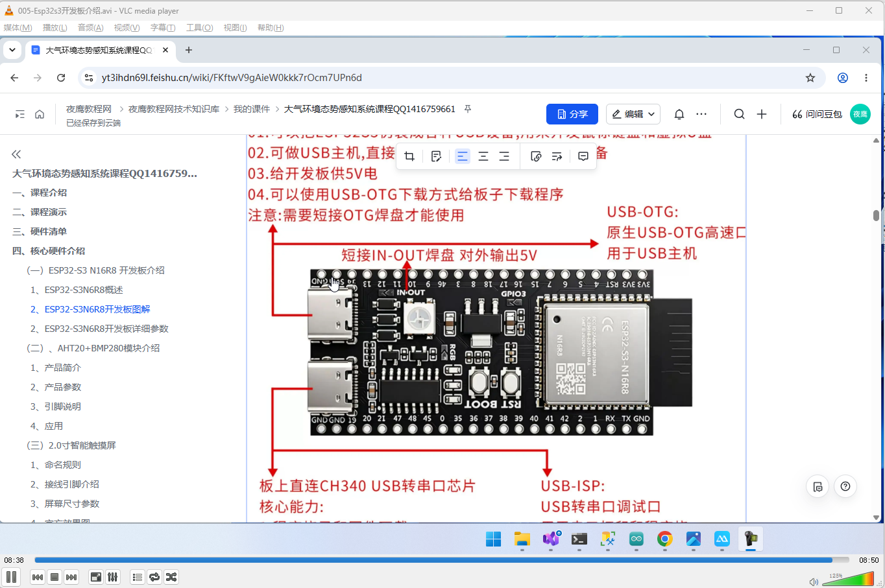The image size is (885, 588).
Task: Seek in the VLC playback progress bar
Action: (x=441, y=560)
